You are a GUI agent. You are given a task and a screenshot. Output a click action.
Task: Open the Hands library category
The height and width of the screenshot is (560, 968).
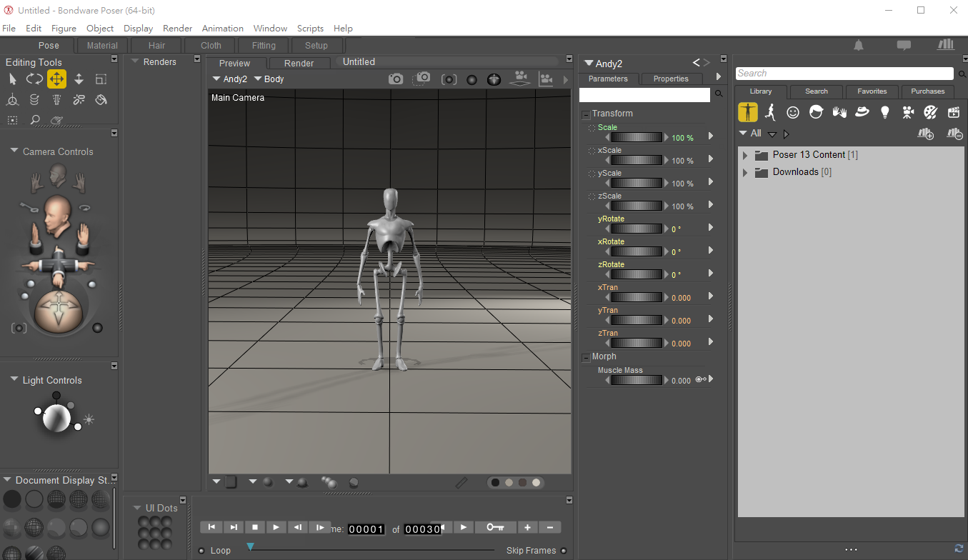click(x=839, y=112)
